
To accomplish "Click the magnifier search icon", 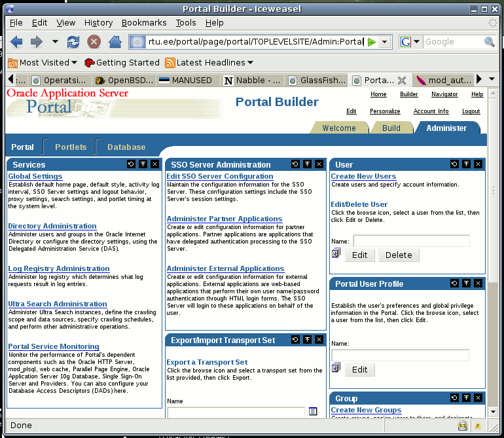I will (x=490, y=42).
